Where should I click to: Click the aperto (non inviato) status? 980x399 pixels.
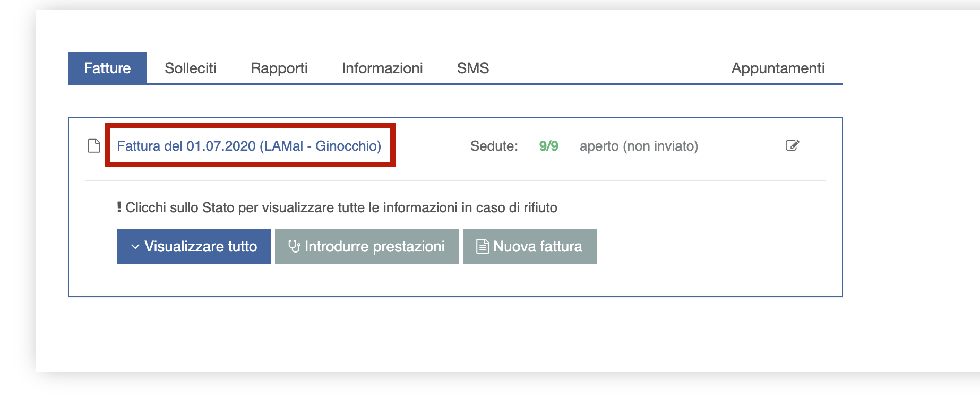639,146
